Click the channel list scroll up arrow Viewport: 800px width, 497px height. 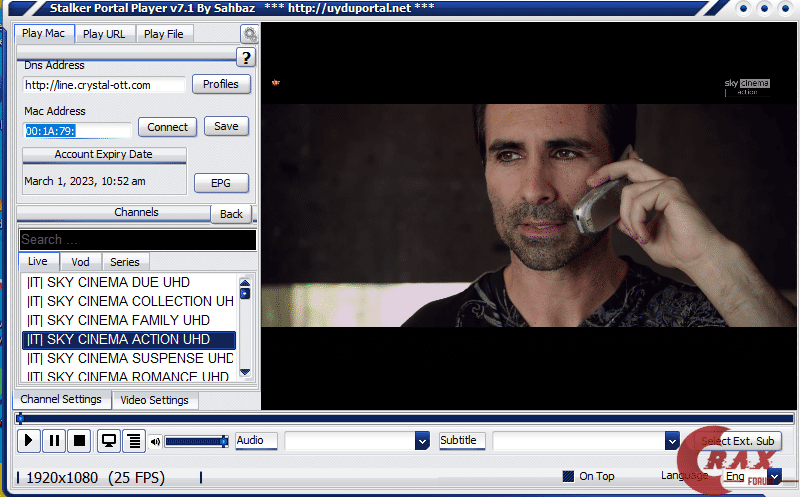(x=245, y=283)
